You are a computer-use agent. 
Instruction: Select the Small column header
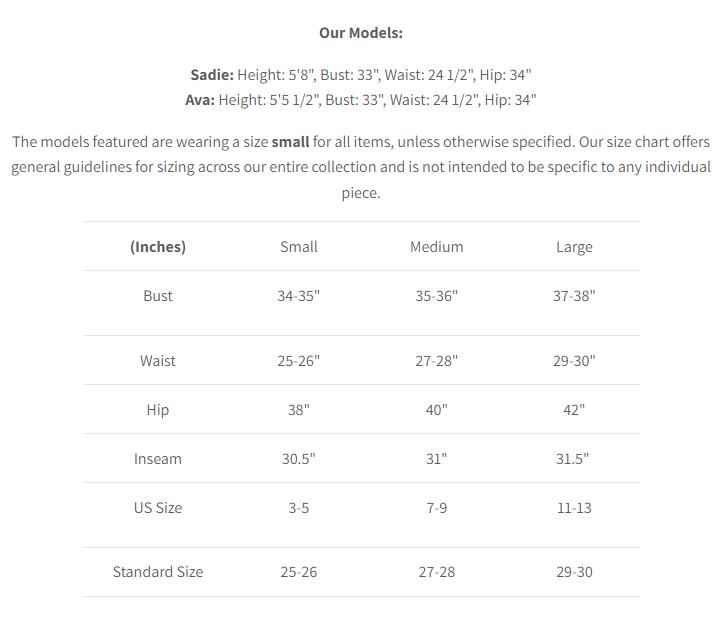[x=299, y=247]
